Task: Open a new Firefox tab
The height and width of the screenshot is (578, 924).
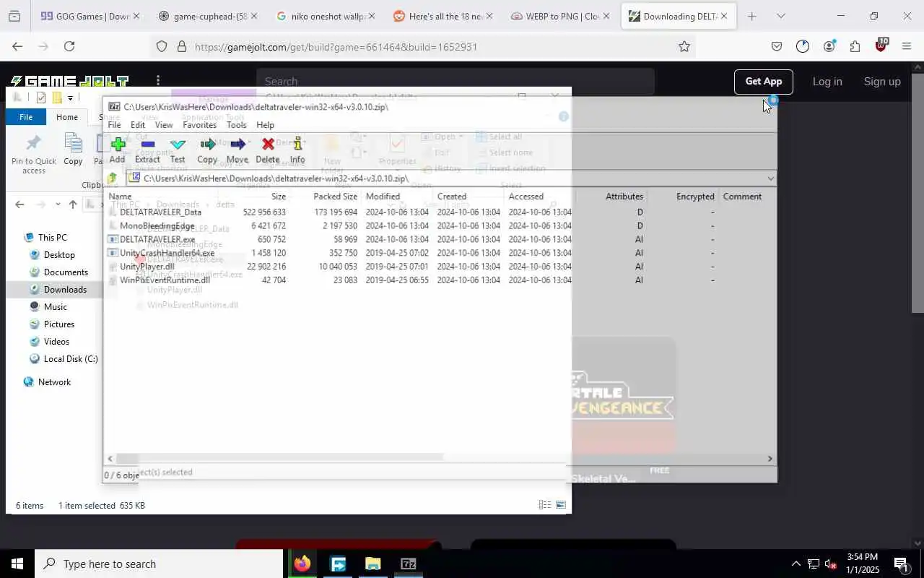Action: click(x=751, y=16)
